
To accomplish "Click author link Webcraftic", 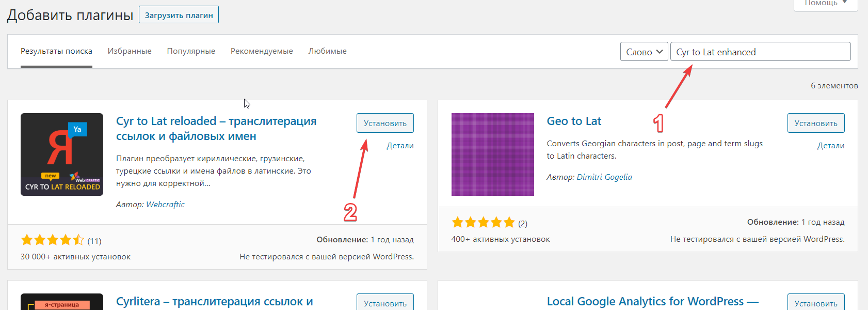I will [x=165, y=205].
